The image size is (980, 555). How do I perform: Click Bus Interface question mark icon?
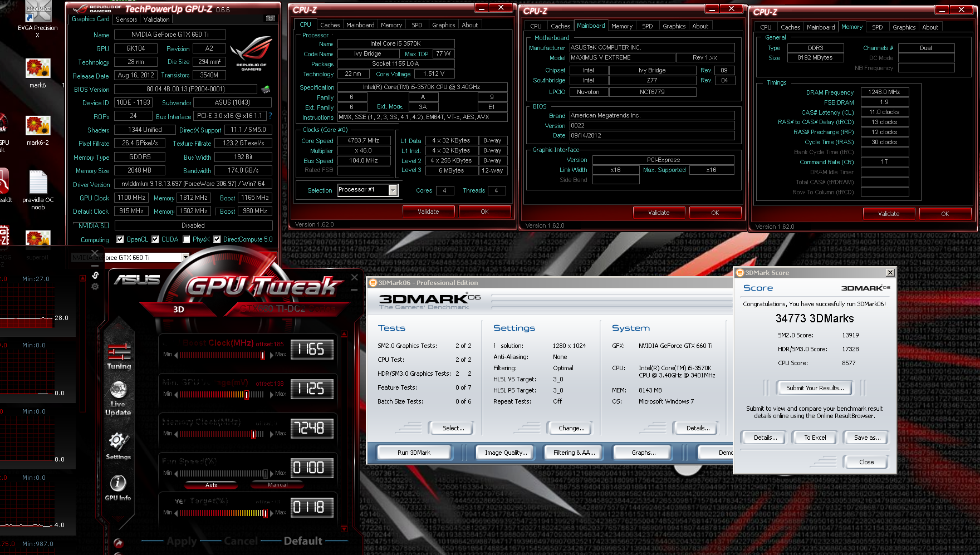click(x=270, y=116)
